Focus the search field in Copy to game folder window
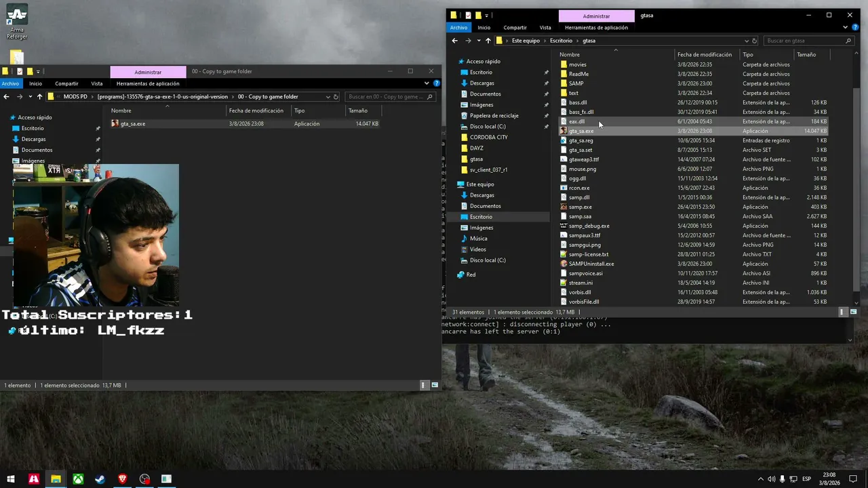This screenshot has height=488, width=868. pyautogui.click(x=389, y=96)
